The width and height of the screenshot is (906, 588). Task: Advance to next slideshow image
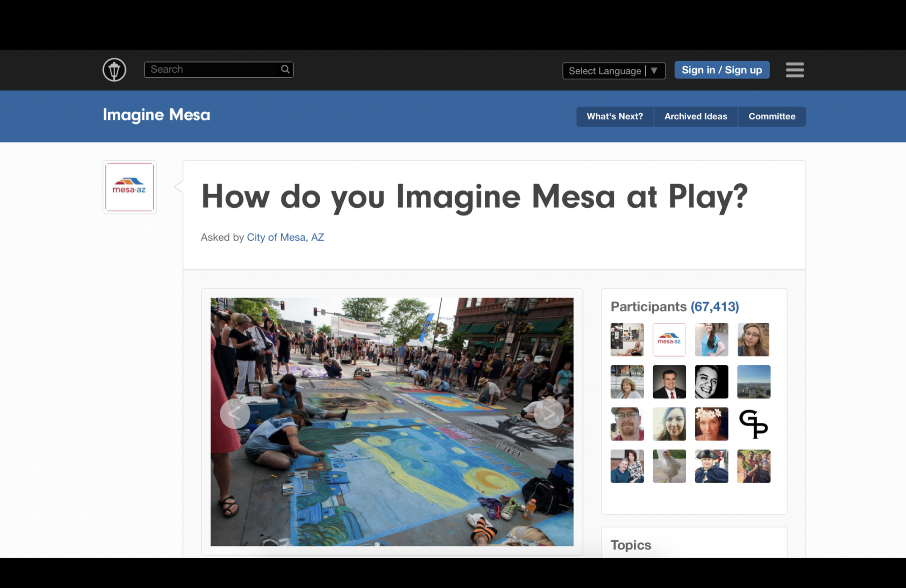[549, 413]
